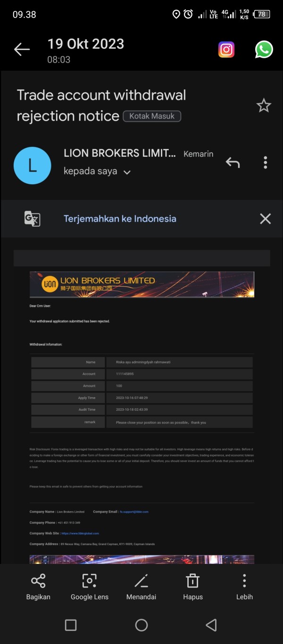283x644 pixels.
Task: Open the fx.support company email link
Action: pyautogui.click(x=134, y=512)
